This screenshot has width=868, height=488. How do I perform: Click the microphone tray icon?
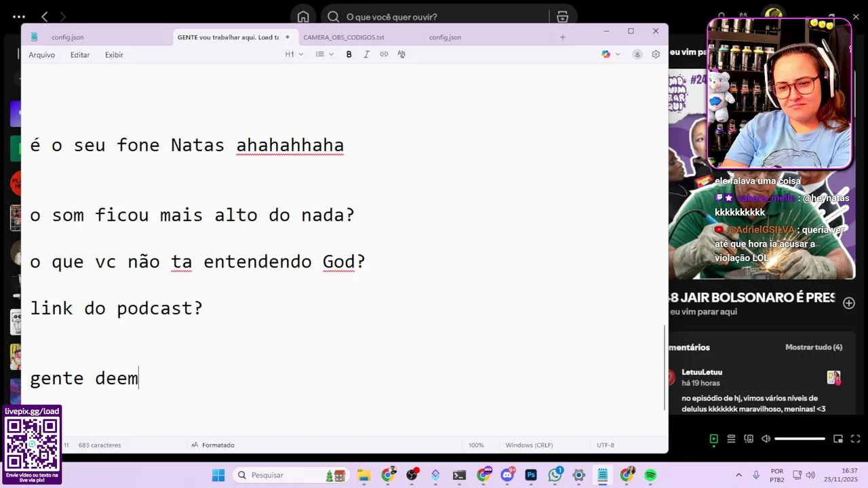pyautogui.click(x=756, y=475)
